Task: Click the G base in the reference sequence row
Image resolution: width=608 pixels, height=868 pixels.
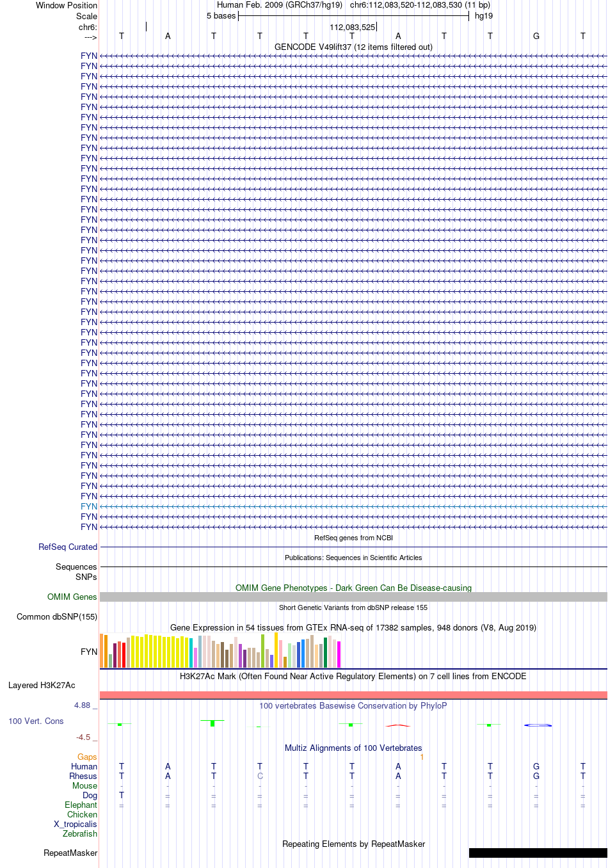Action: 536,36
